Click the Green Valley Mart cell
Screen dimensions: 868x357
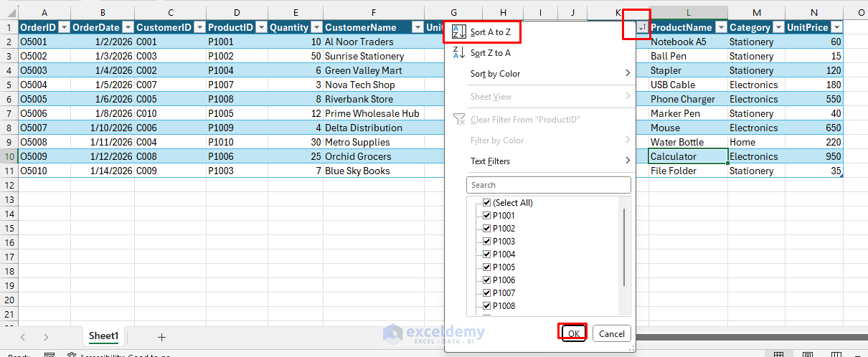point(374,70)
